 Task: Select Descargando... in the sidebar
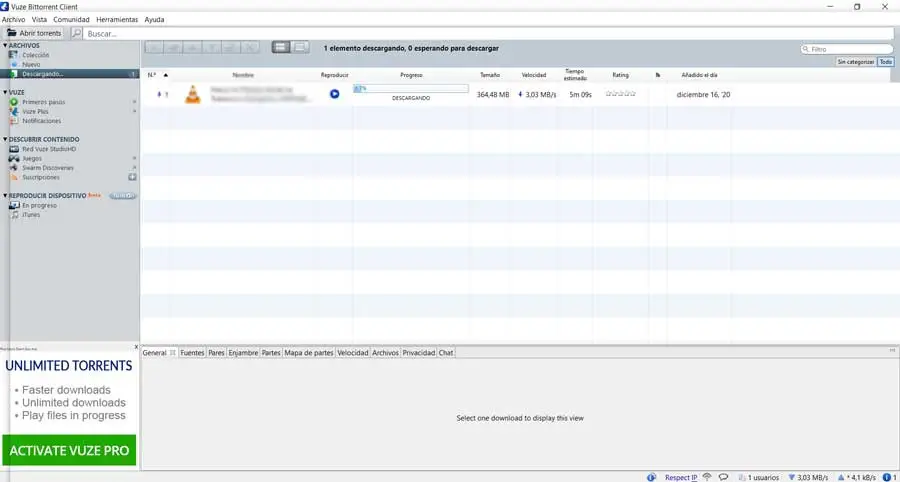69,74
